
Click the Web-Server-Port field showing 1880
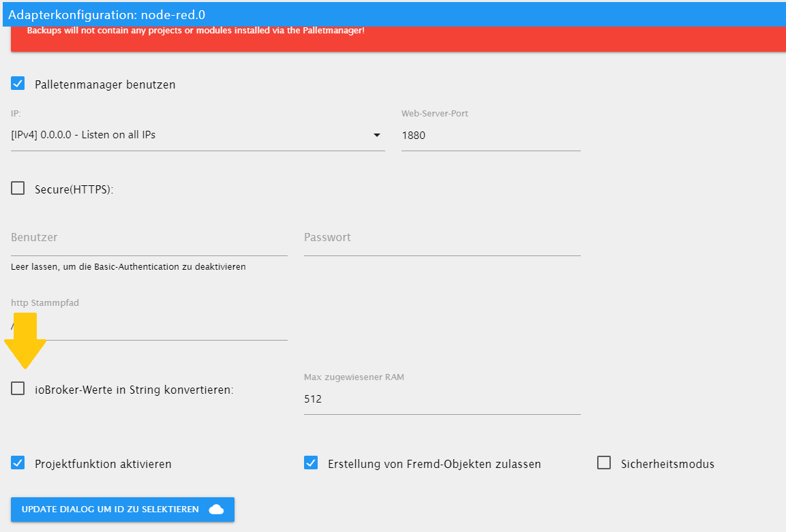point(490,135)
